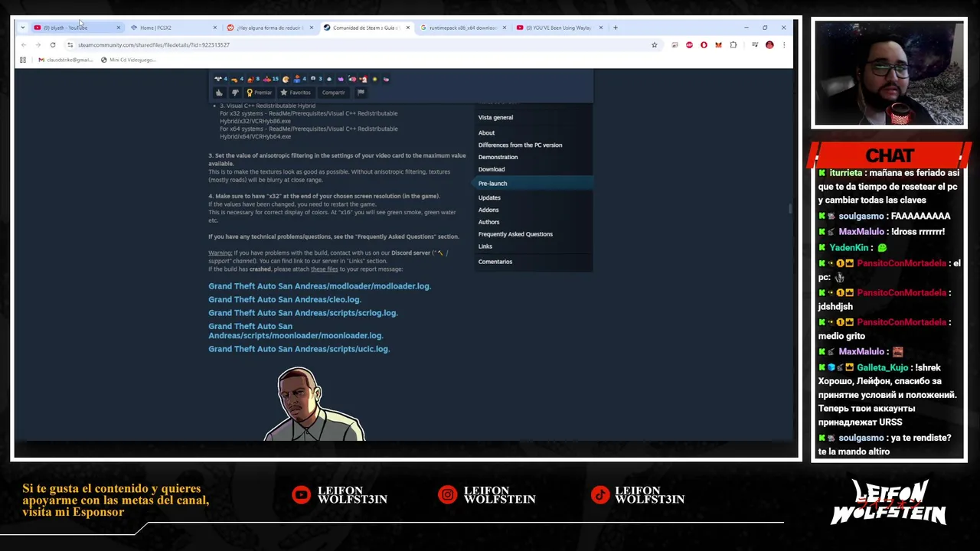The width and height of the screenshot is (980, 551).
Task: Open the Chrome profile avatar
Action: (x=769, y=45)
